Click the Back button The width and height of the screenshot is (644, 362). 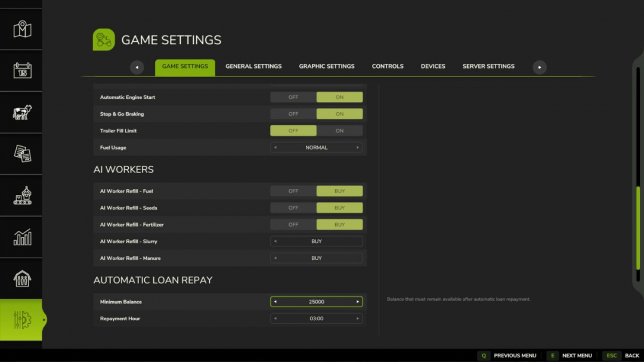pos(632,355)
